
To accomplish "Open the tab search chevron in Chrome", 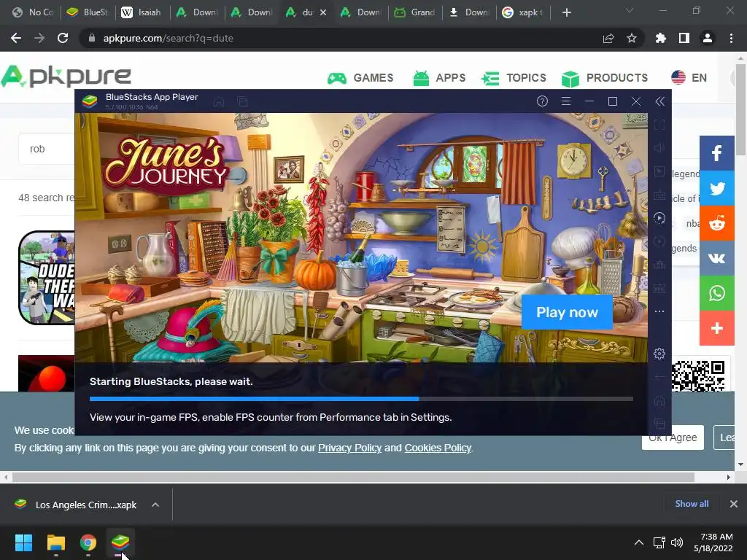I will (x=630, y=10).
